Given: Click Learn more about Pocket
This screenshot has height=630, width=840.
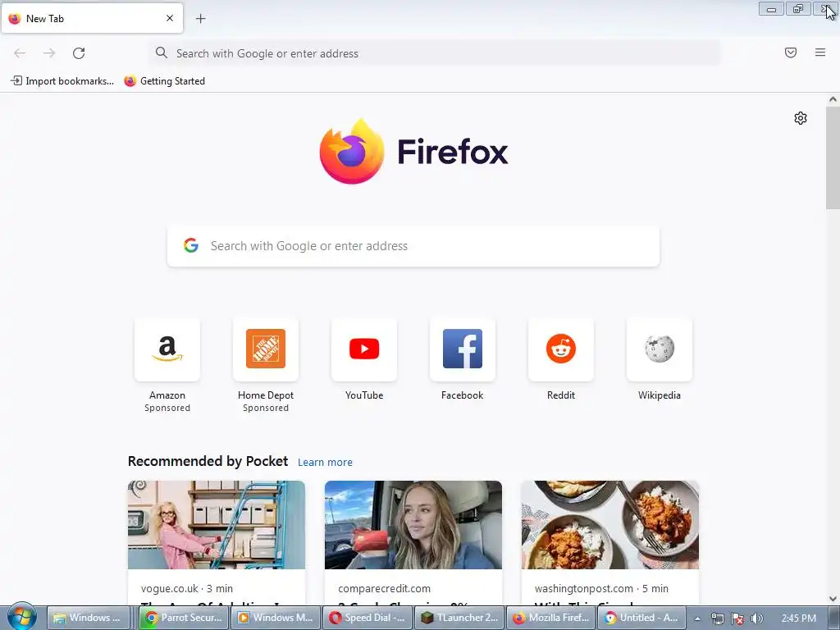Looking at the screenshot, I should click(325, 463).
